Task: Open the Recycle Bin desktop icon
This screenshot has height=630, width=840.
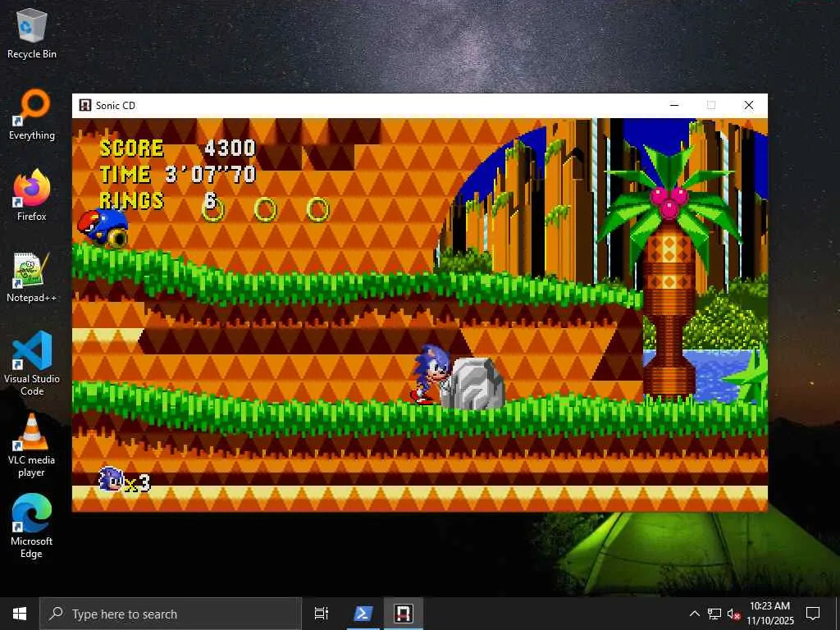Action: point(32,33)
